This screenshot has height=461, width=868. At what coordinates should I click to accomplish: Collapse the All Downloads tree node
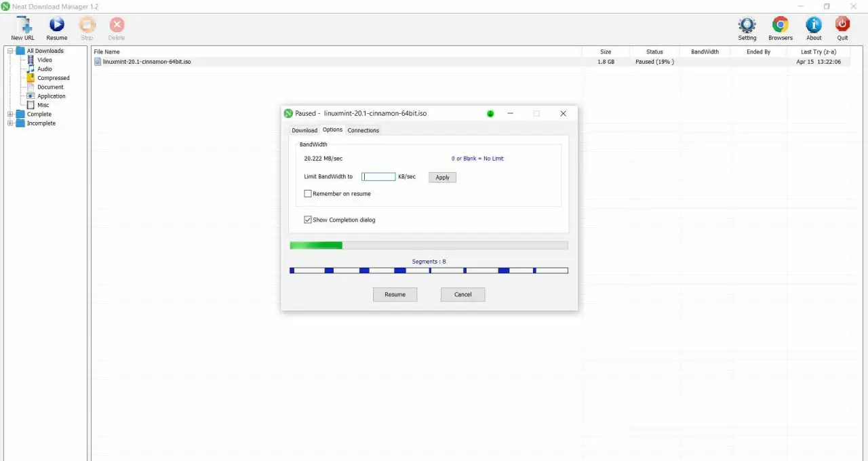[9, 50]
